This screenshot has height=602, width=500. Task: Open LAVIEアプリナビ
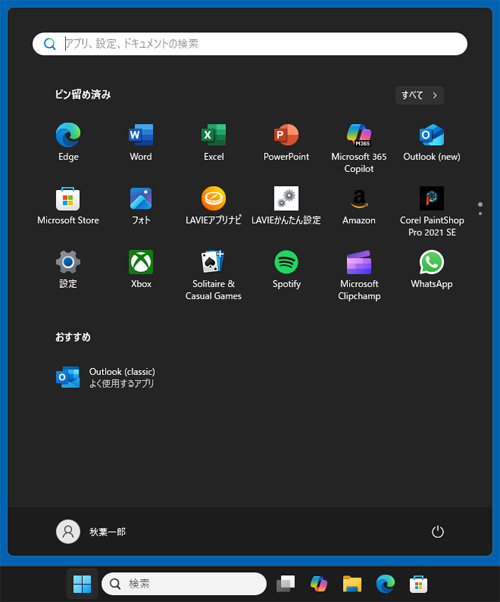pyautogui.click(x=214, y=205)
